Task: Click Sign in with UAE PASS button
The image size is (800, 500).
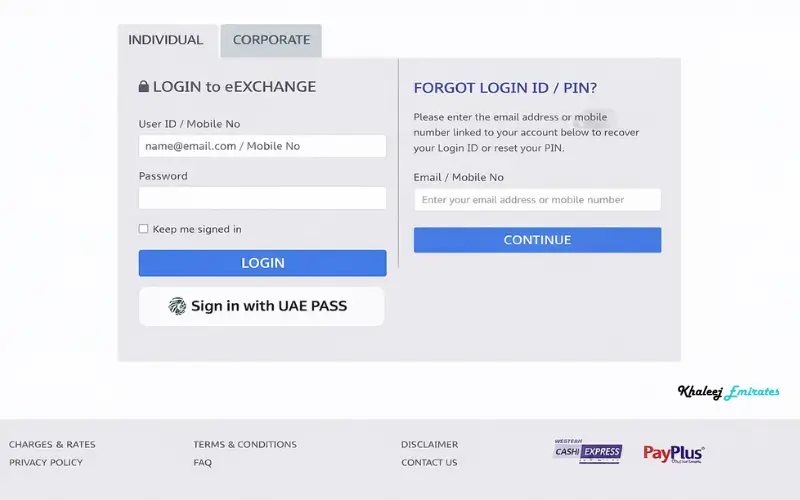Action: tap(261, 306)
